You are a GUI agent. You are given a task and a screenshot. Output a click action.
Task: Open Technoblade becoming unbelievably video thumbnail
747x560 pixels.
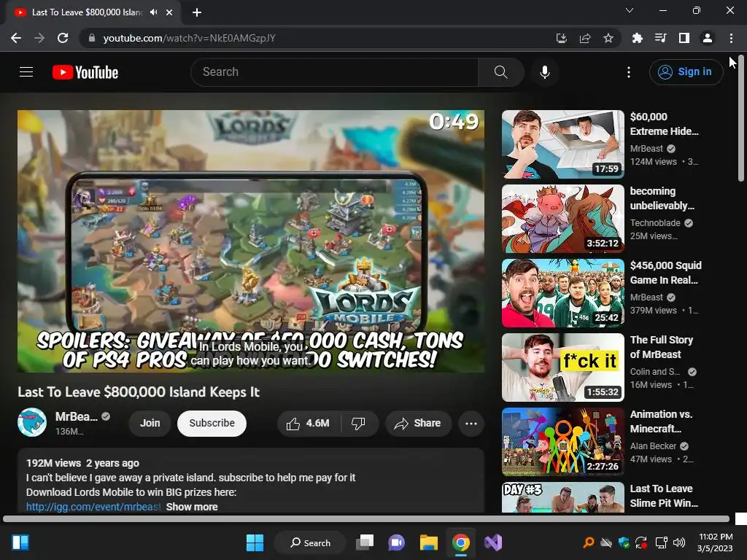tap(563, 219)
